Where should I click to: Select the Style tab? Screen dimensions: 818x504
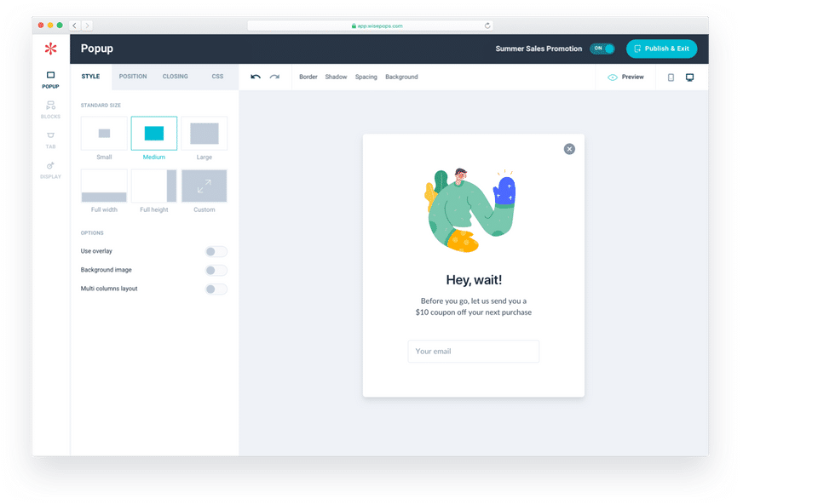[90, 77]
